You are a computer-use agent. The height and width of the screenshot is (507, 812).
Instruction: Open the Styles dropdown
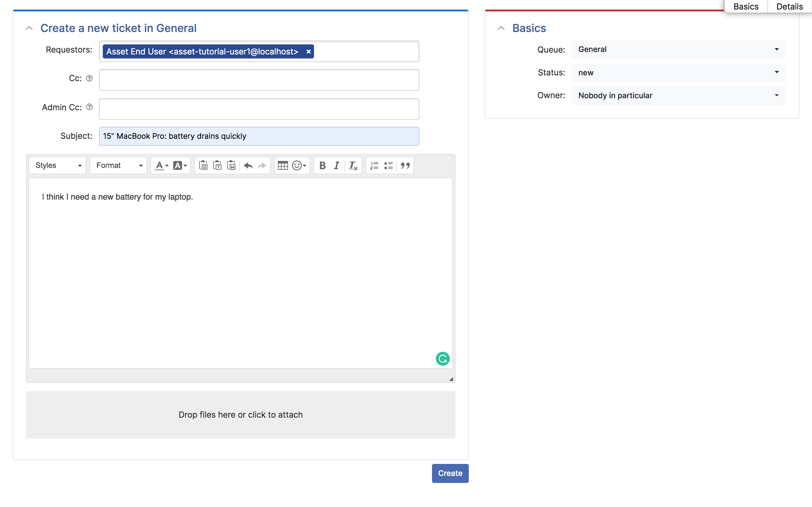pyautogui.click(x=58, y=165)
